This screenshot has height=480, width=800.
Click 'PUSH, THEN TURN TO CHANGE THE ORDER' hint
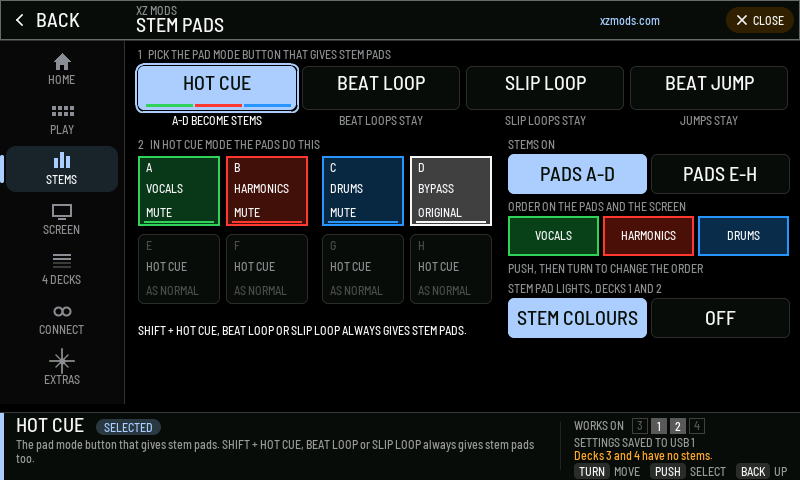pos(606,269)
